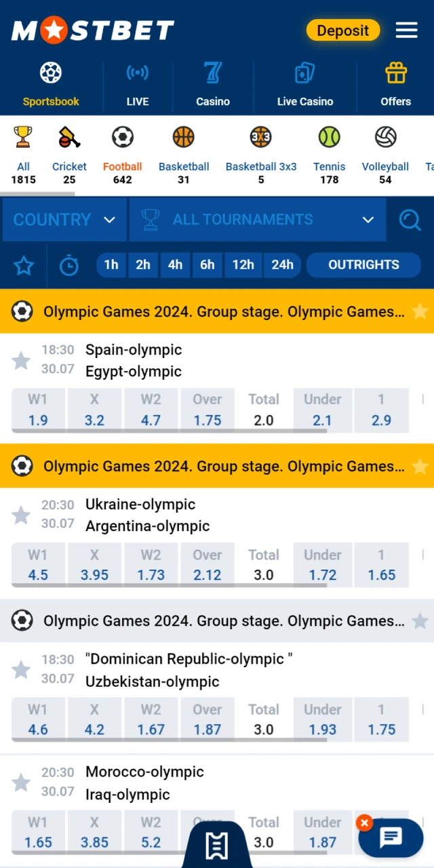Expand ALL TOURNAMENTS selector
Image resolution: width=434 pixels, height=868 pixels.
[x=258, y=220]
